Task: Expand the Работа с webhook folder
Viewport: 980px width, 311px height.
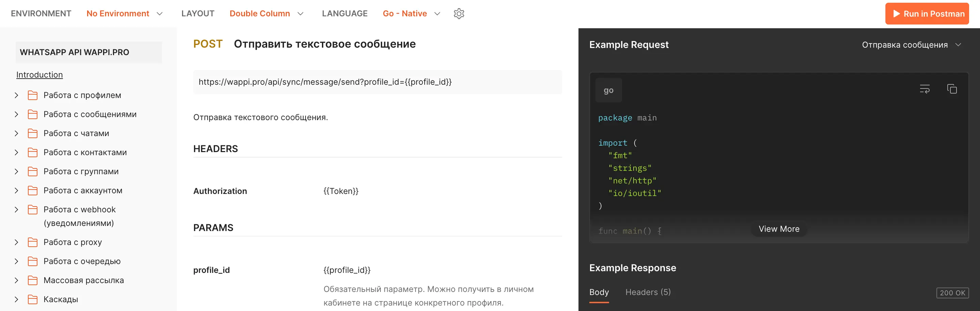Action: (x=16, y=209)
